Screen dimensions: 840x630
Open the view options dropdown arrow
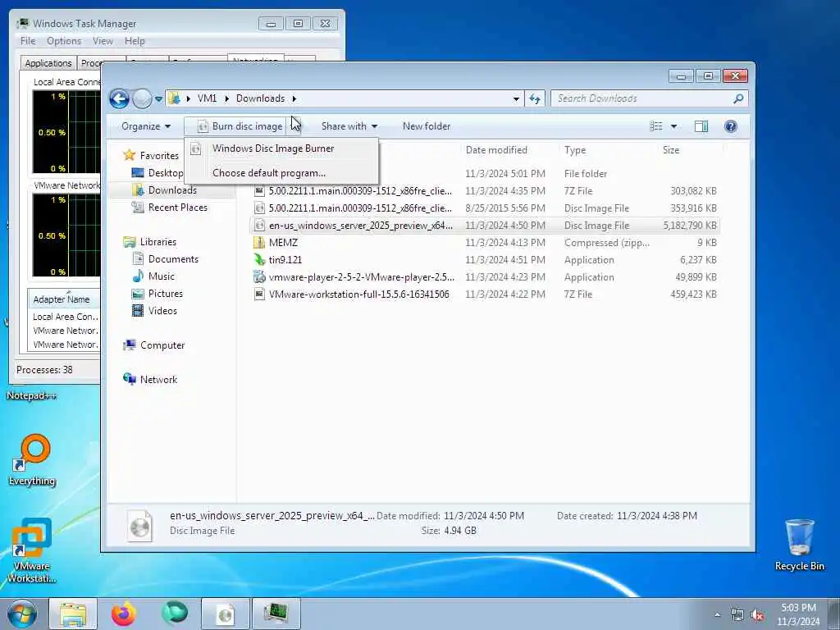[674, 126]
